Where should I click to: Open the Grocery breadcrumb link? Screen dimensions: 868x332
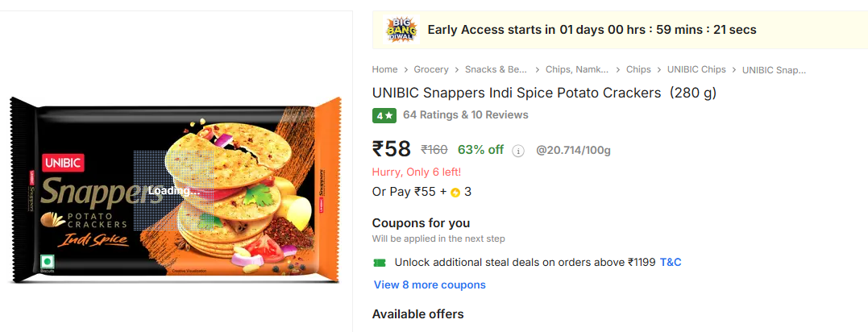(x=431, y=70)
